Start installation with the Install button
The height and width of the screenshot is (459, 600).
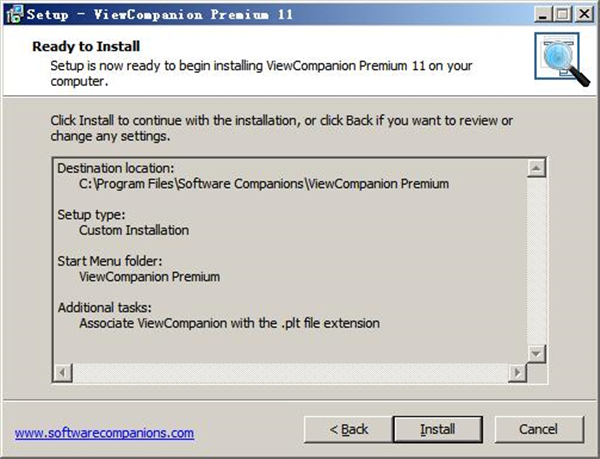point(437,429)
